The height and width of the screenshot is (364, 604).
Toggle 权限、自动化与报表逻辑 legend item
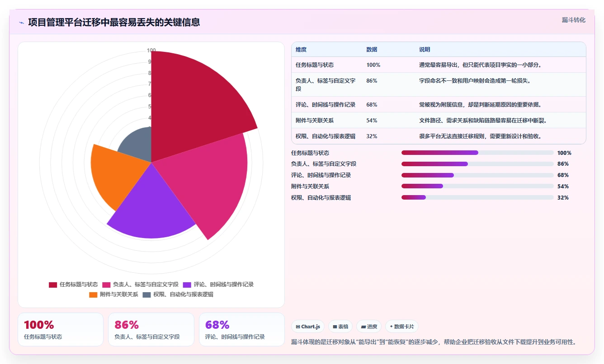pos(178,294)
